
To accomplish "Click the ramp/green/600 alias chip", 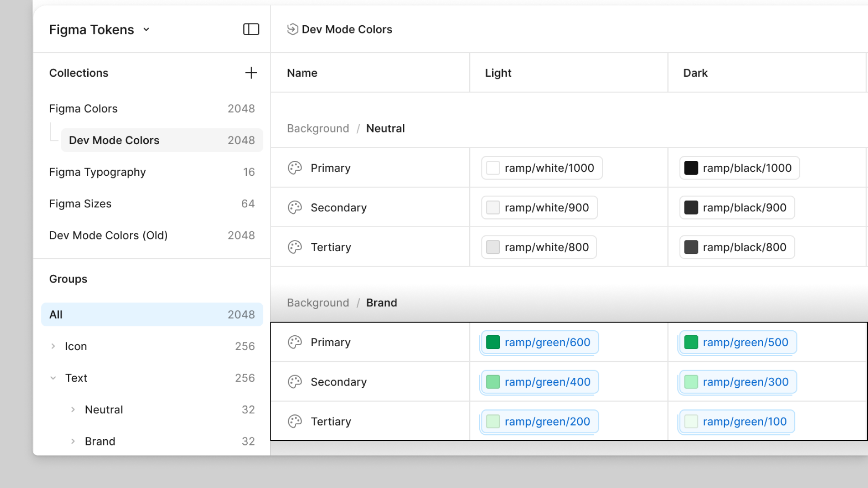I will coord(539,343).
